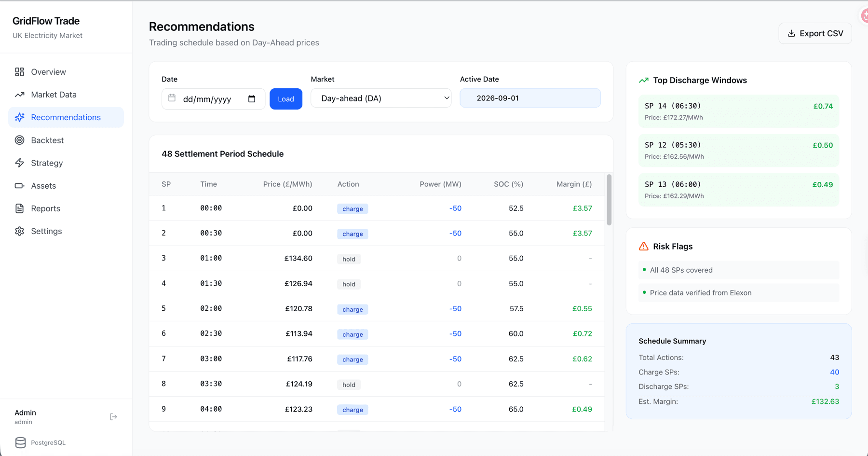Click the blue Load button

(x=286, y=99)
